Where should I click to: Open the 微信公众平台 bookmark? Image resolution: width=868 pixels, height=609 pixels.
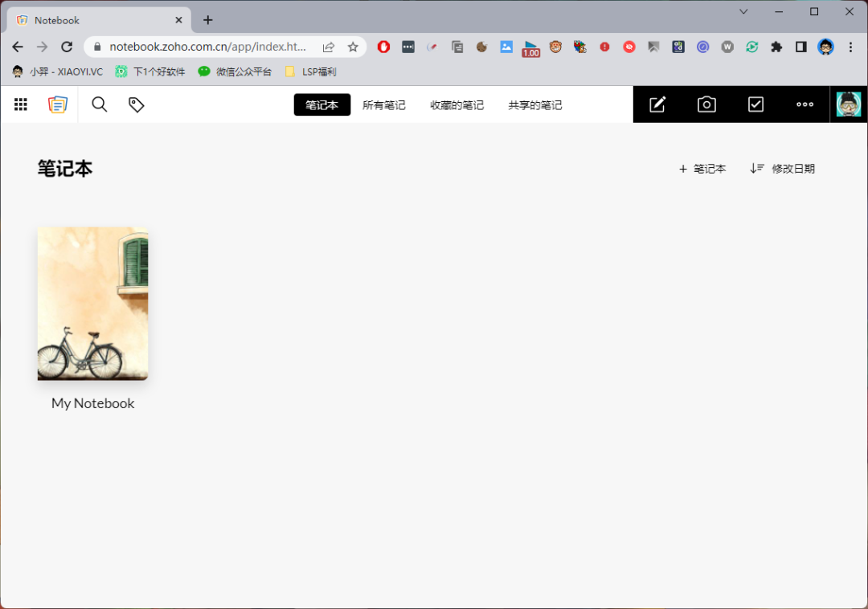pos(240,72)
